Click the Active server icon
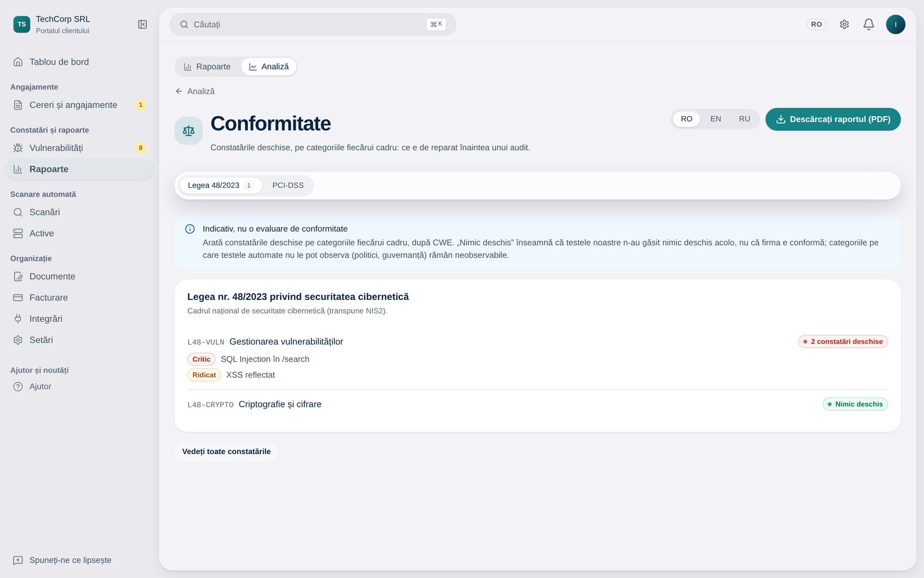This screenshot has height=578, width=924. 18,234
